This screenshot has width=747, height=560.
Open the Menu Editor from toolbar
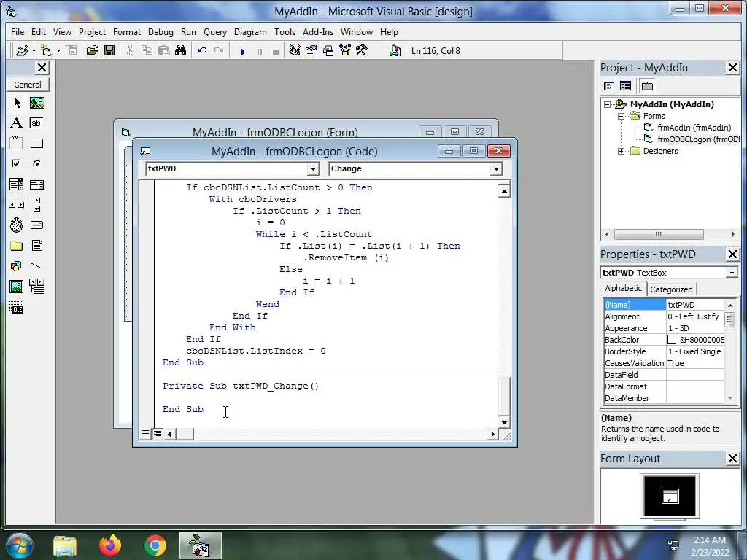click(72, 50)
